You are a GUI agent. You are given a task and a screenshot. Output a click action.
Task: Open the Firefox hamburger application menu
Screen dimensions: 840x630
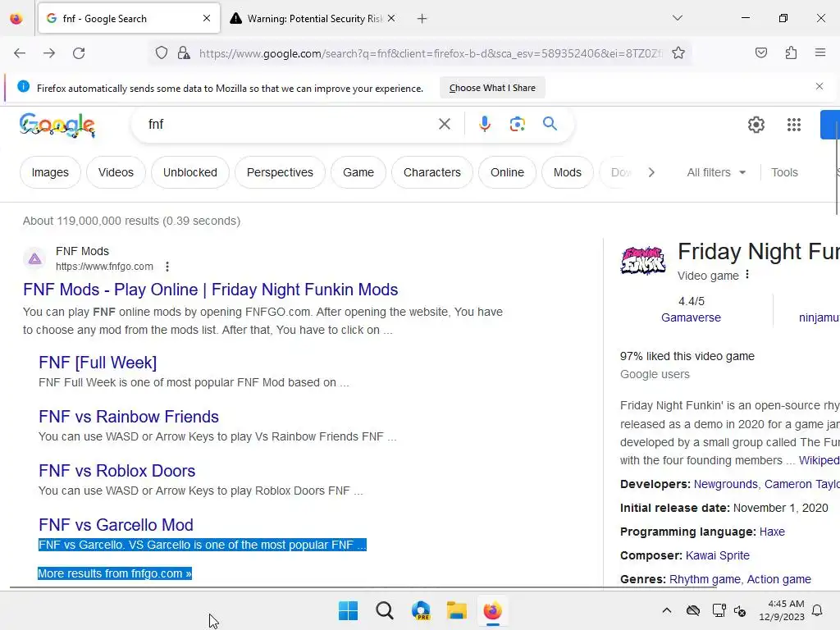coord(820,52)
